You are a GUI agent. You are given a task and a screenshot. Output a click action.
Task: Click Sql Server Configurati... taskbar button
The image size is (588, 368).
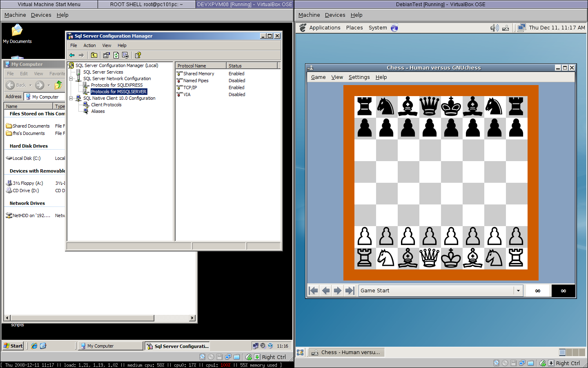tap(178, 346)
